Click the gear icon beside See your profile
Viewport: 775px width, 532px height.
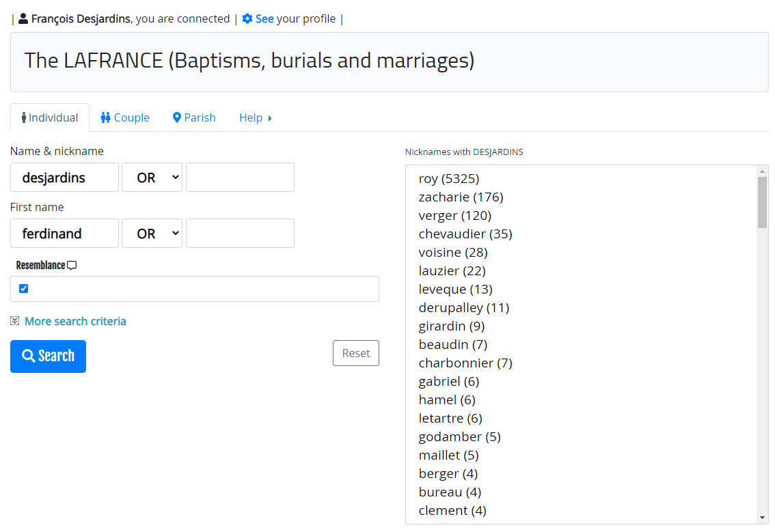coord(247,18)
